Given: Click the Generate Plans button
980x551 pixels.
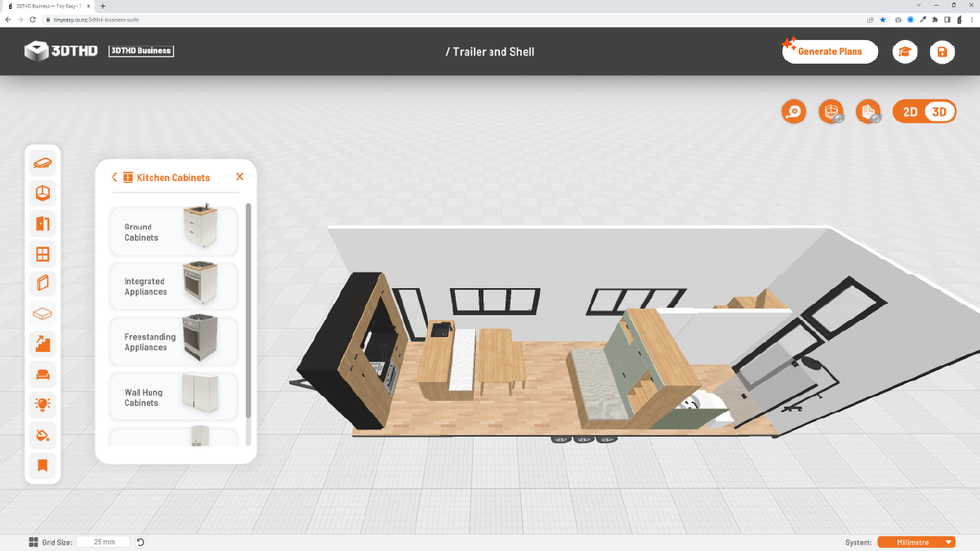Looking at the screenshot, I should click(830, 51).
